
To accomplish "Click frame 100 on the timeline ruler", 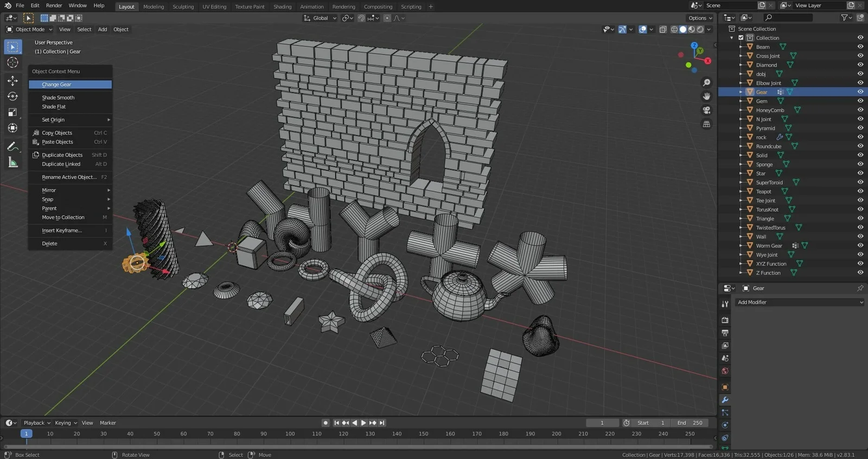I will (x=290, y=434).
